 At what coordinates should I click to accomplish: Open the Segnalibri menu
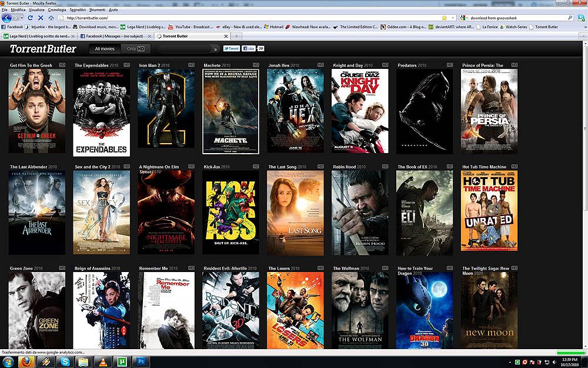coord(78,10)
